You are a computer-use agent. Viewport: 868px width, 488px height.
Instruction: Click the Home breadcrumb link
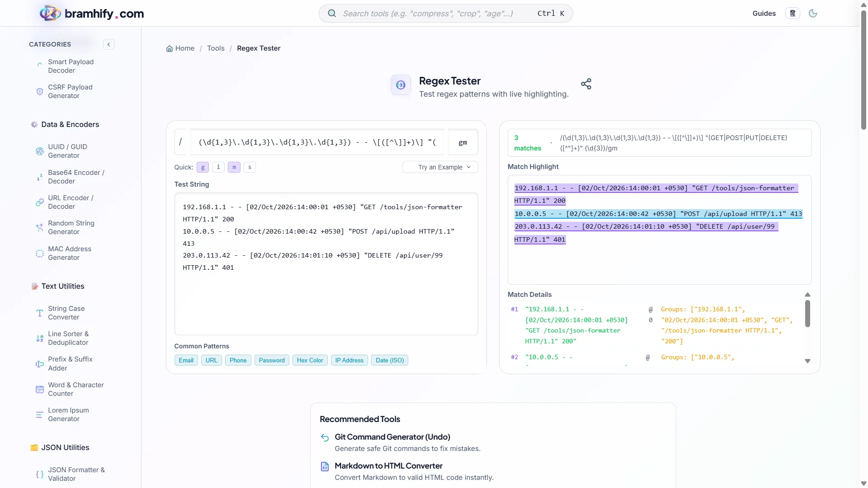point(185,48)
